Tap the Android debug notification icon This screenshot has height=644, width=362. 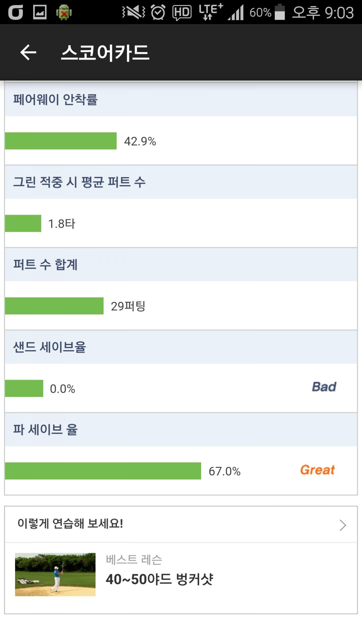click(64, 12)
